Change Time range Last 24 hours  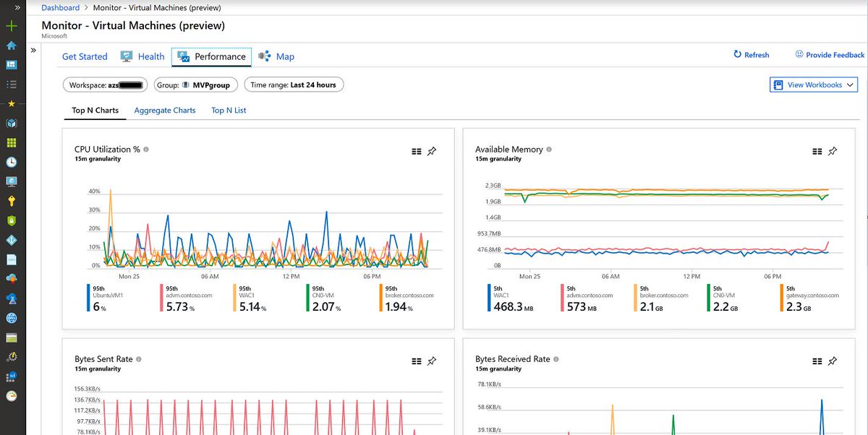tap(293, 85)
